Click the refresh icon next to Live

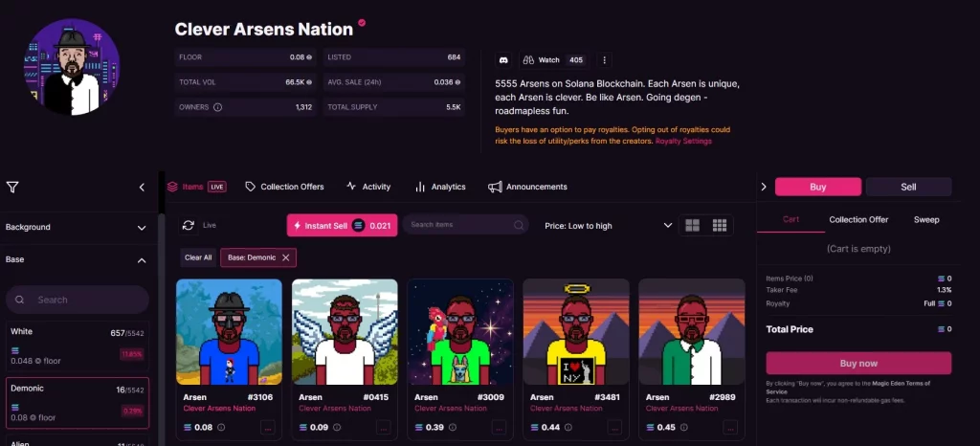(x=189, y=225)
